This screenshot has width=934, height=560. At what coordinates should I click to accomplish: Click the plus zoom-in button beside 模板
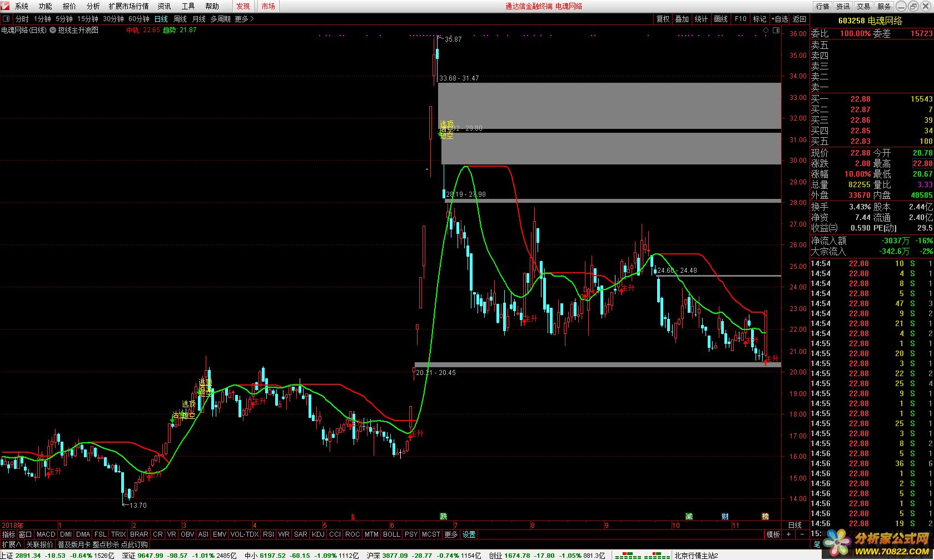click(788, 534)
